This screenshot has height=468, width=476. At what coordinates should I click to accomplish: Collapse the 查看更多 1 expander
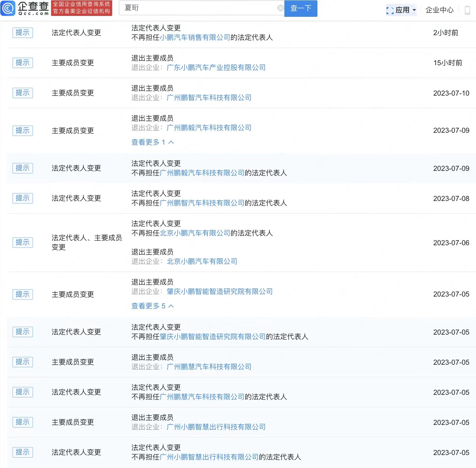coord(153,142)
